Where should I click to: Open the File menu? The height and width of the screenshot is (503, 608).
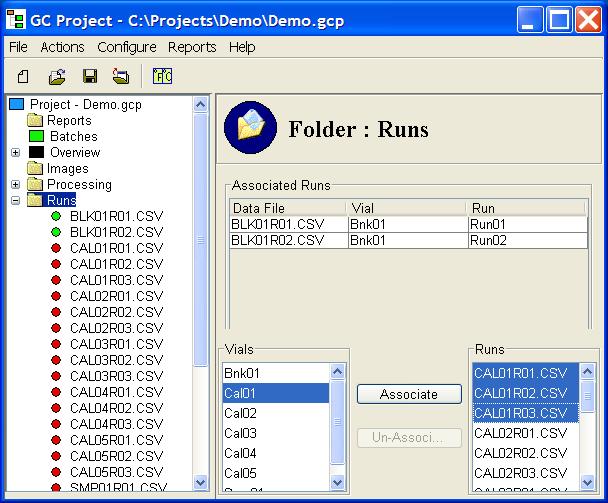[x=18, y=47]
